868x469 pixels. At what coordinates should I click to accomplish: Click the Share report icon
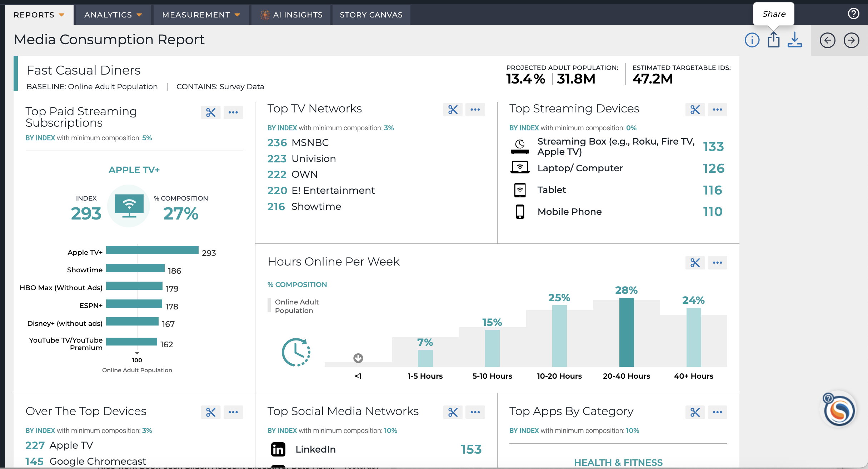point(774,40)
